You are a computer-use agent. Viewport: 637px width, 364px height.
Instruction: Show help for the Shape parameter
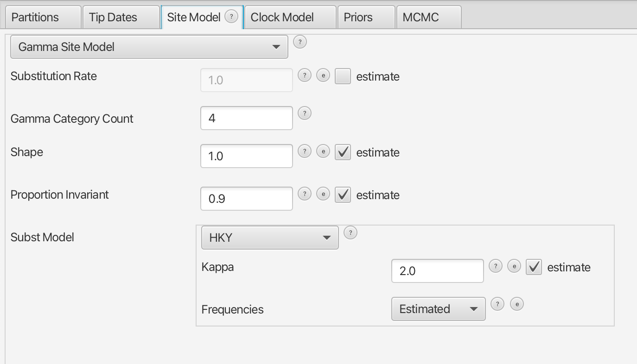click(x=304, y=151)
